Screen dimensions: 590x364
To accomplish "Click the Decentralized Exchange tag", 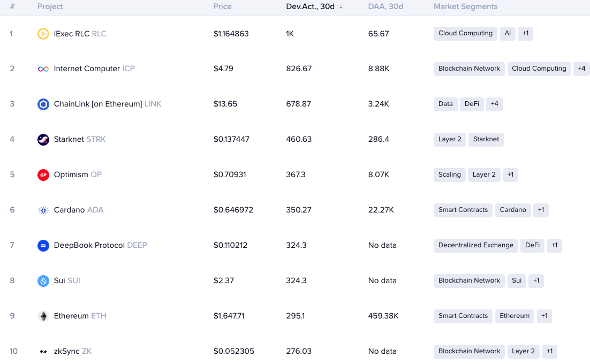I will [475, 246].
